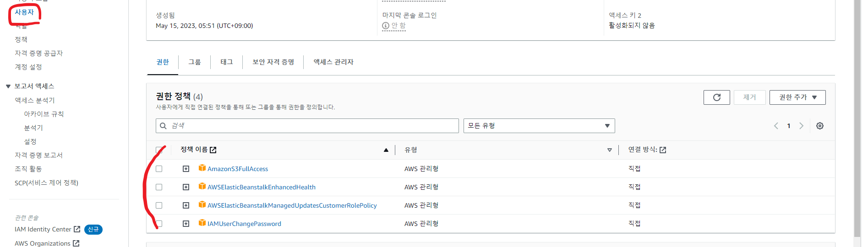The image size is (868, 247).
Task: Expand the AmazonS3FullAccess policy row
Action: click(186, 169)
